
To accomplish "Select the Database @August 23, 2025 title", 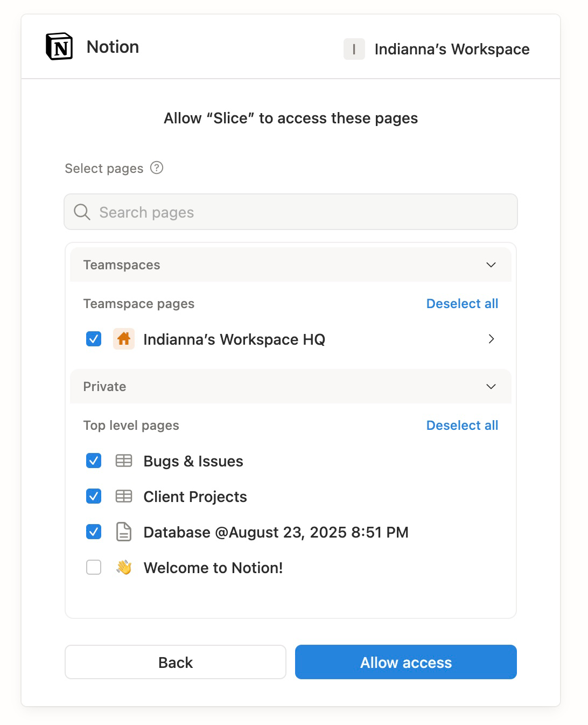I will tap(276, 532).
